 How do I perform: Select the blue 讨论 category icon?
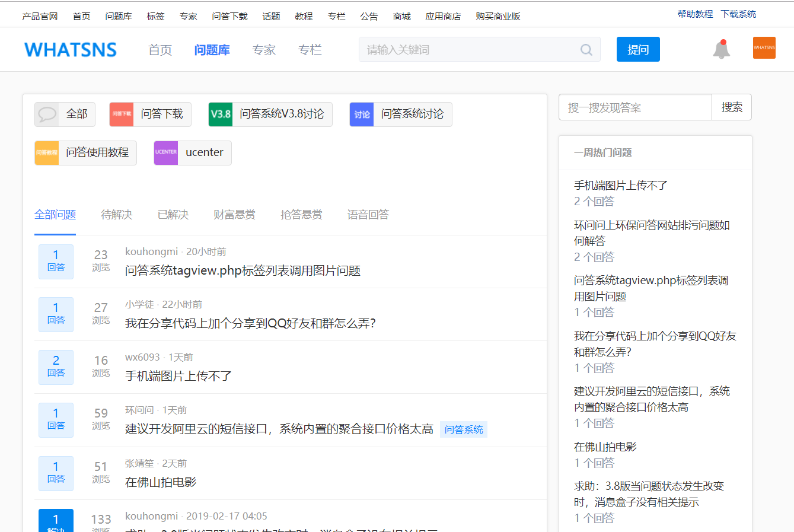coord(362,114)
